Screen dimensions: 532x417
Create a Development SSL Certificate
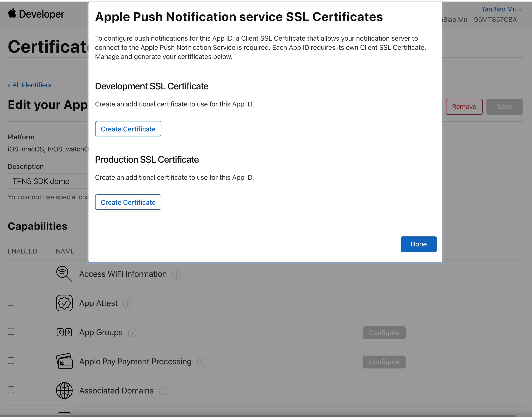point(128,129)
